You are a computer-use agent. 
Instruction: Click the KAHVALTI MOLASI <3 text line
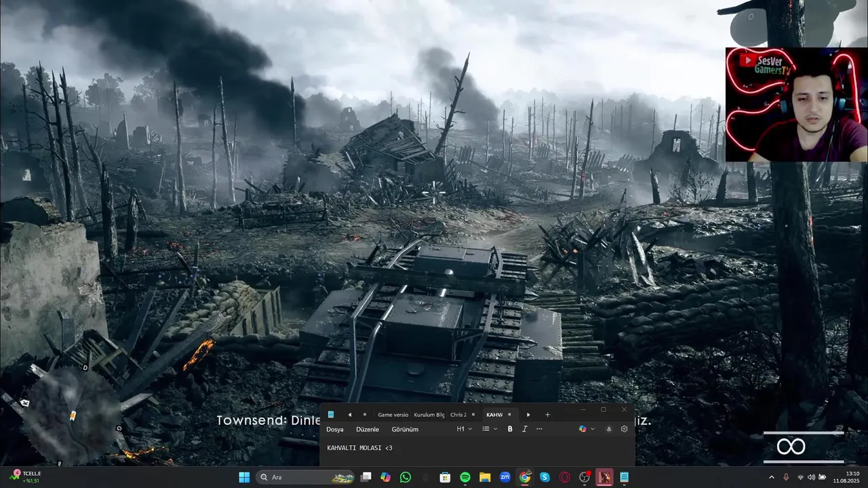(359, 448)
